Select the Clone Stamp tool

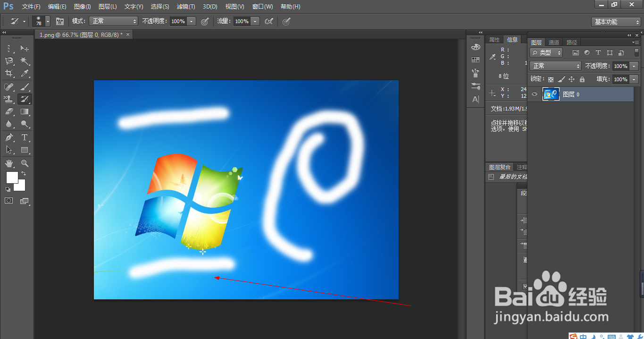click(x=9, y=99)
